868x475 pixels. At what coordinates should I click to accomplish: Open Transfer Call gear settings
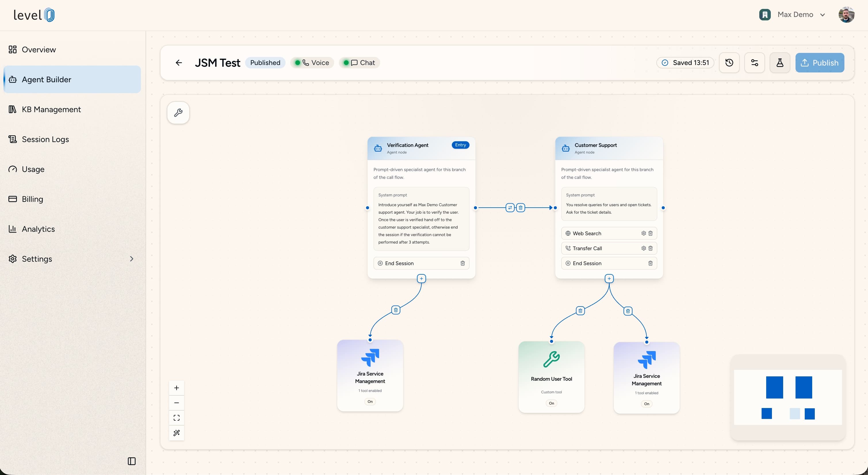tap(644, 248)
